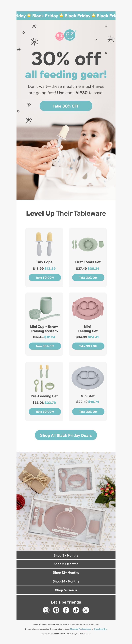132x644 pixels.
Task: Open the Pre-Feeding Set product image
Action: 44,378
